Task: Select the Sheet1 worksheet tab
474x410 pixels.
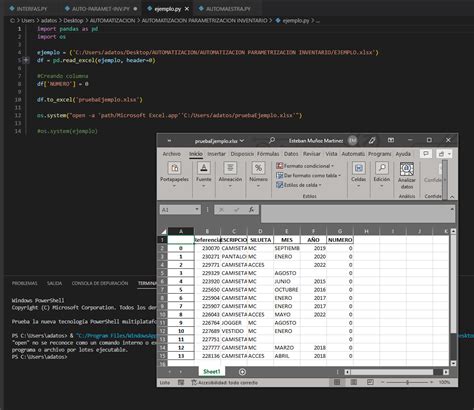Action: [212, 371]
